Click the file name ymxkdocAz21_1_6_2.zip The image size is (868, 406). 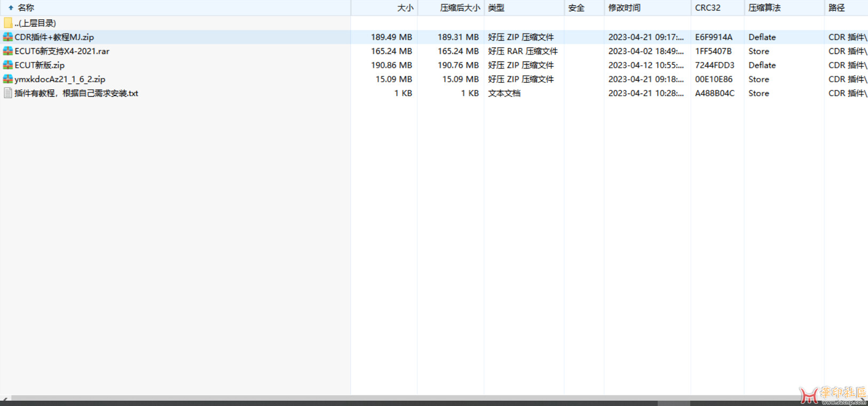(60, 79)
